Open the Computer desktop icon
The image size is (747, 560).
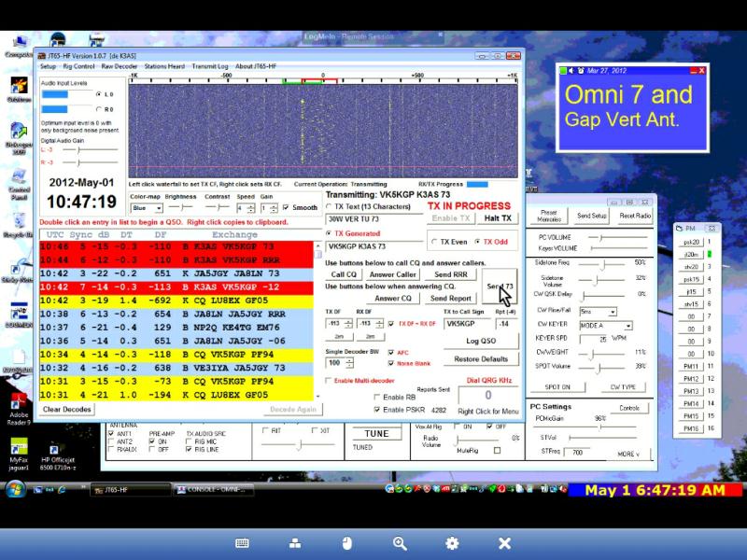[x=19, y=47]
